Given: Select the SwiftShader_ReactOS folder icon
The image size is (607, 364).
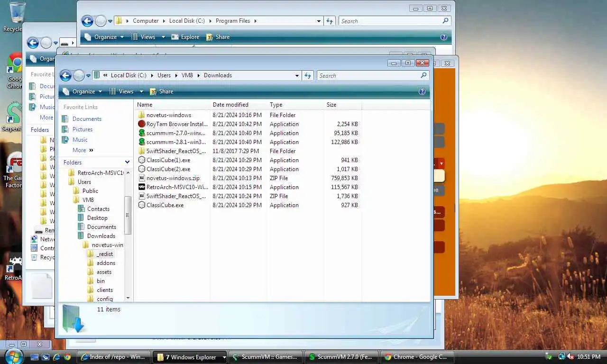Looking at the screenshot, I should coord(141,151).
